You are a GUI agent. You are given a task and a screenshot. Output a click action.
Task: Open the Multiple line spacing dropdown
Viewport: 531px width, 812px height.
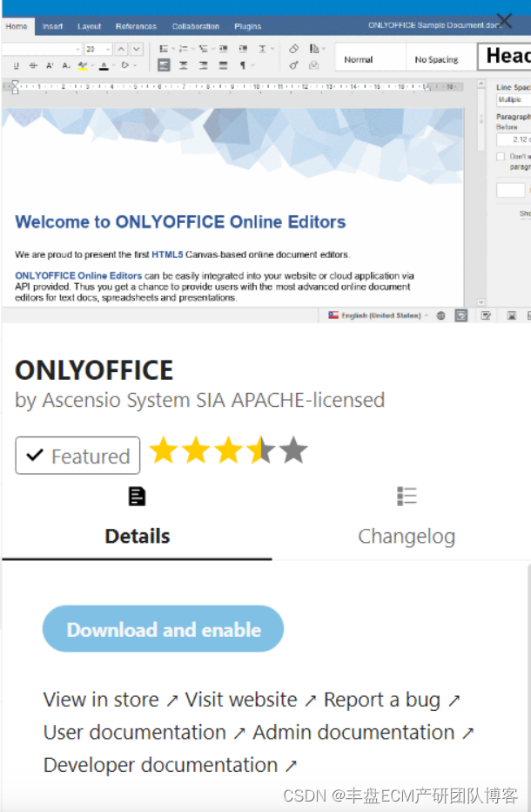tap(514, 99)
